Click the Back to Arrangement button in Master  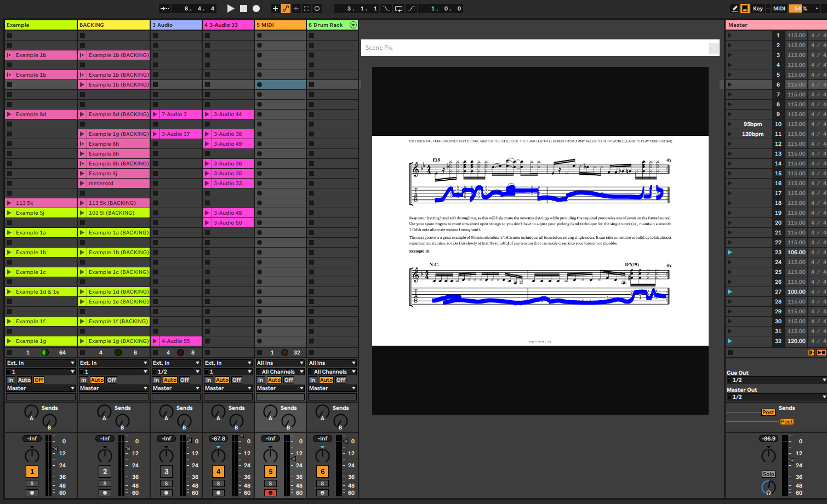[811, 353]
